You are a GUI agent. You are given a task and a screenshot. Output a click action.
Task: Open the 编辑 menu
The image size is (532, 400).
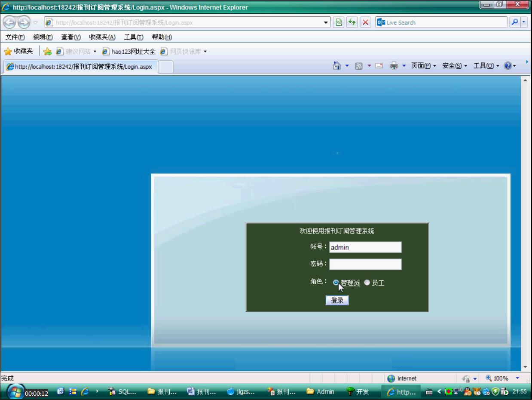[43, 37]
